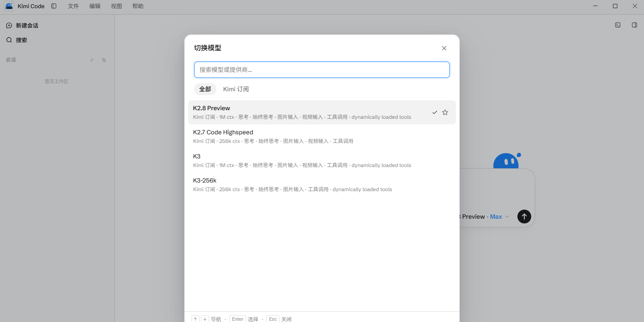This screenshot has width=644, height=322.
Task: Open the 文件 menu
Action: (74, 6)
